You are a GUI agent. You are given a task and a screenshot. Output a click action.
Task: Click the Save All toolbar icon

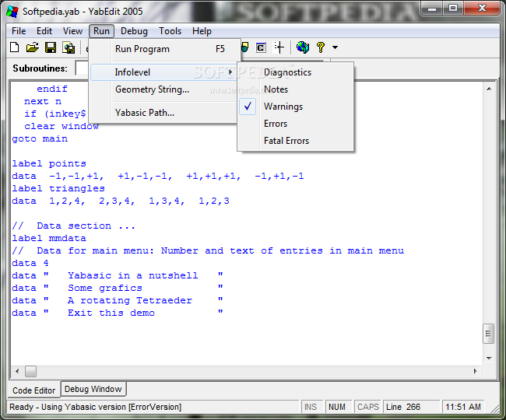point(69,47)
